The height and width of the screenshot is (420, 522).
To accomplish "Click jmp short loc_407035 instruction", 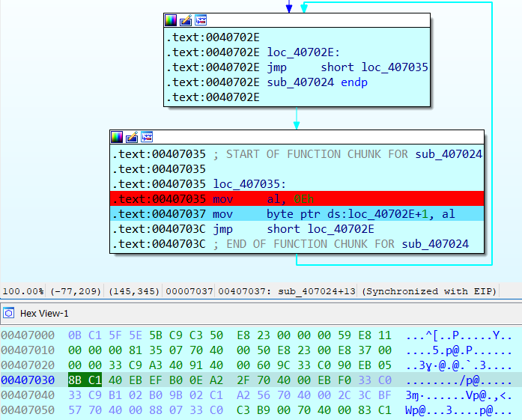I will click(x=348, y=67).
